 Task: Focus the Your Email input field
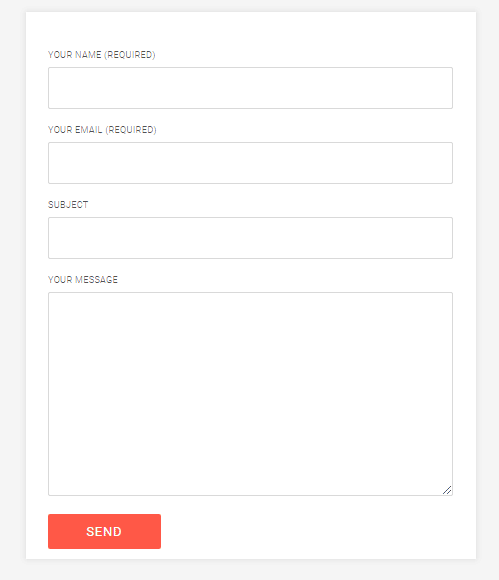tap(250, 163)
